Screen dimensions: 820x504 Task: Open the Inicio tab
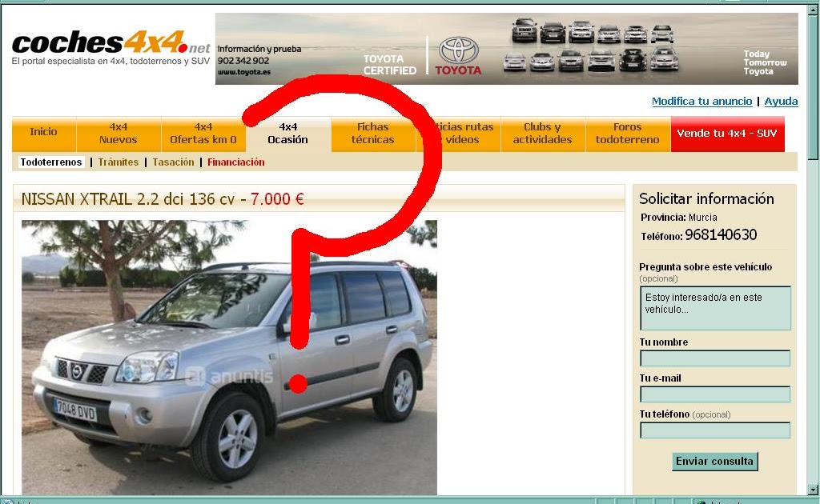click(44, 134)
